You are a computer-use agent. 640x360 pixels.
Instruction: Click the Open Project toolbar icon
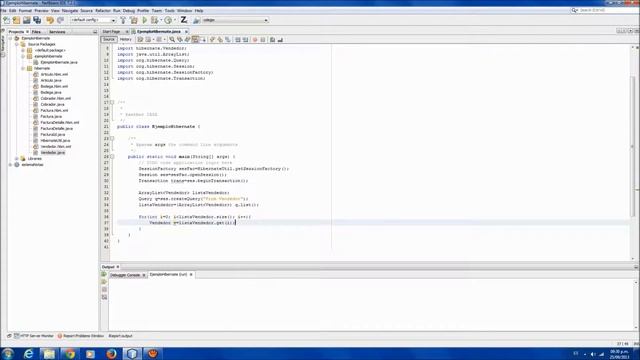pos(27,20)
